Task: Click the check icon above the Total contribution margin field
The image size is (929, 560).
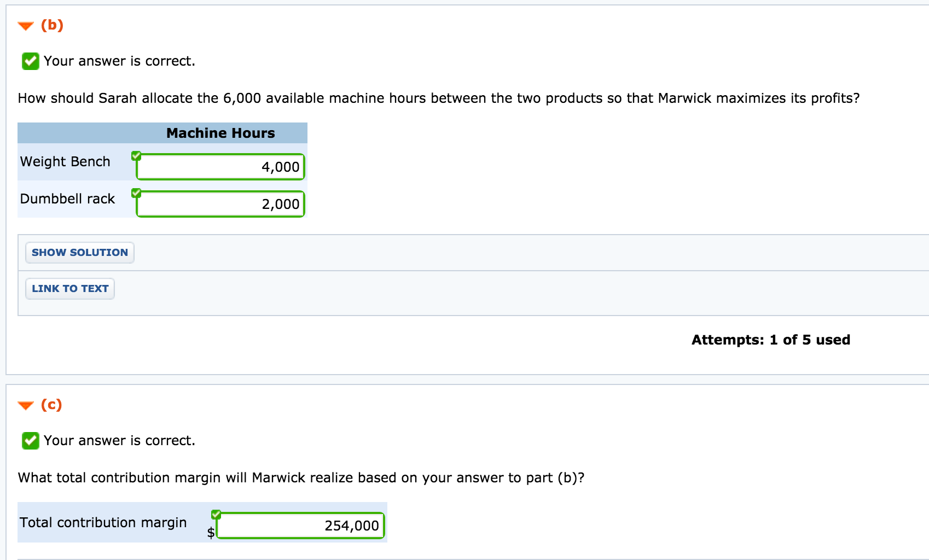Action: (x=216, y=514)
